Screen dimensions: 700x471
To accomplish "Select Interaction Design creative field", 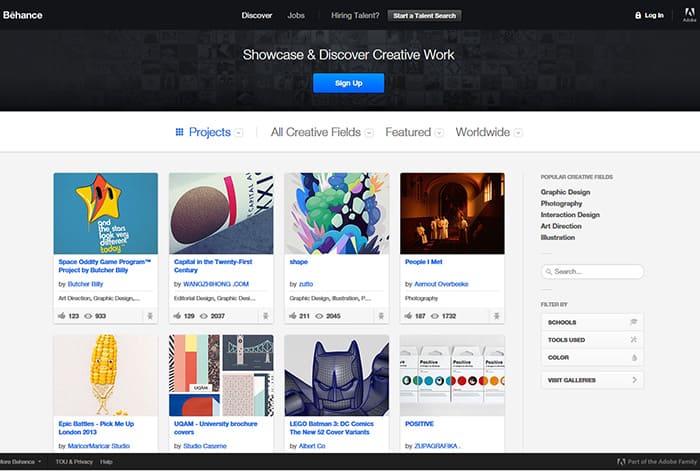I will point(570,215).
